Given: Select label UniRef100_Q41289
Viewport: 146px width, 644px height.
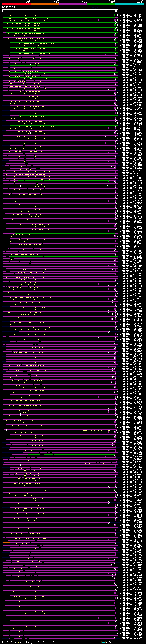Looking at the screenshot, I should (x=131, y=397).
